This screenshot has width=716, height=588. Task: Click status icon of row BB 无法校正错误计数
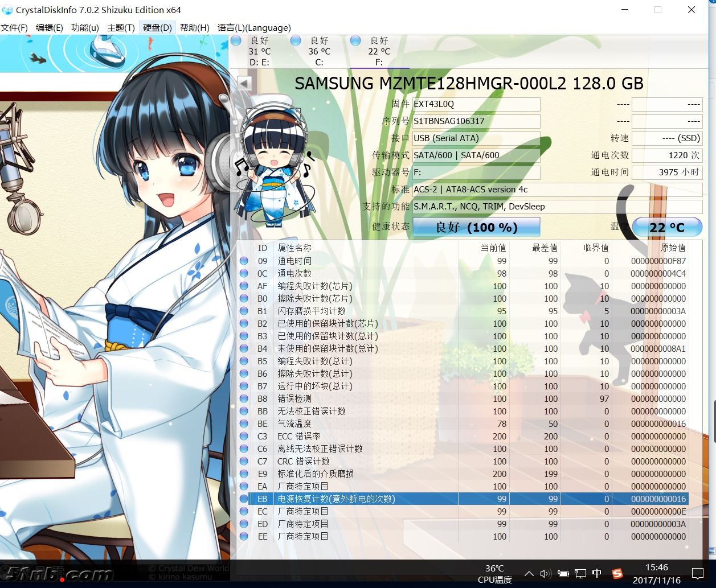coord(244,411)
